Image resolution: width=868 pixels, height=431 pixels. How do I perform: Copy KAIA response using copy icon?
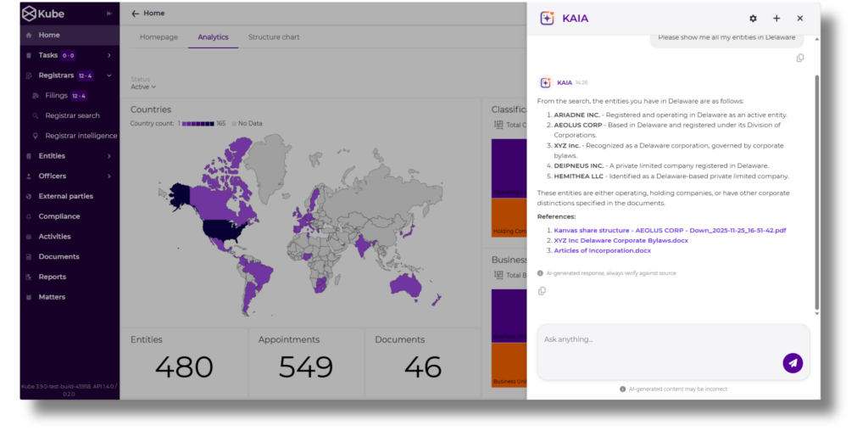(542, 291)
